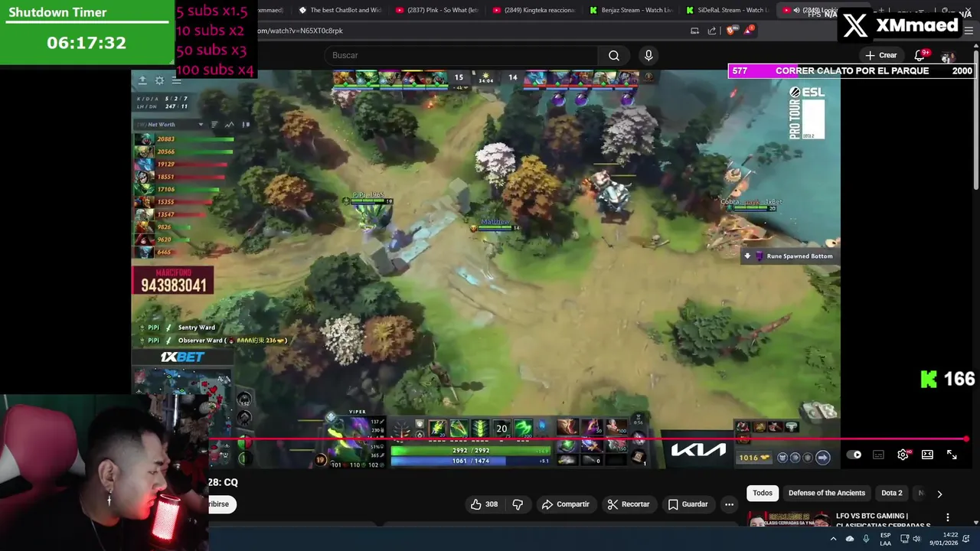This screenshot has height=551, width=980.
Task: Open Brave rewards triangle icon
Action: (749, 31)
